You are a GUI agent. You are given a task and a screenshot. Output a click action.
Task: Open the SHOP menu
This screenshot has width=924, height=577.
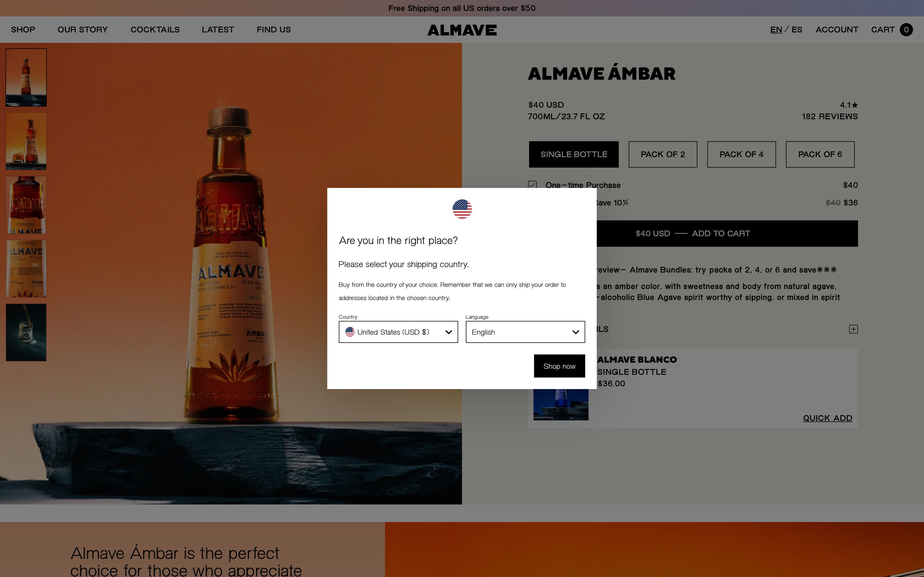click(x=23, y=29)
